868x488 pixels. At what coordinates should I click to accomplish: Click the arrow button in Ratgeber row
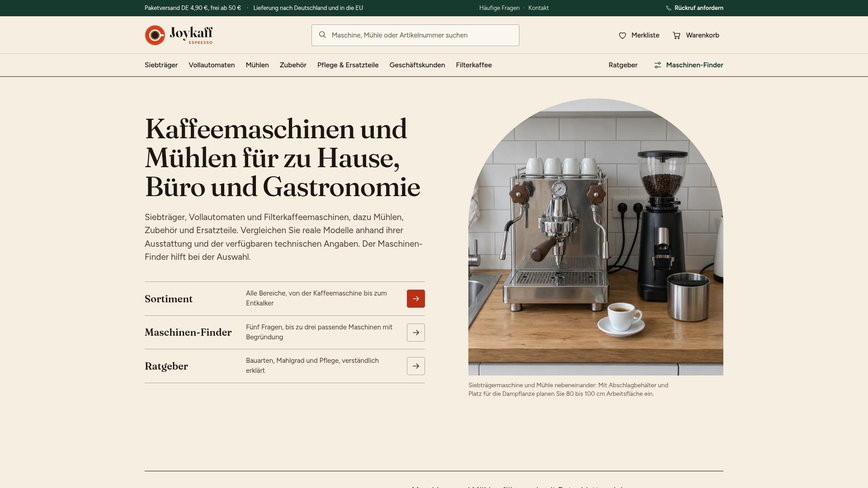(x=416, y=366)
